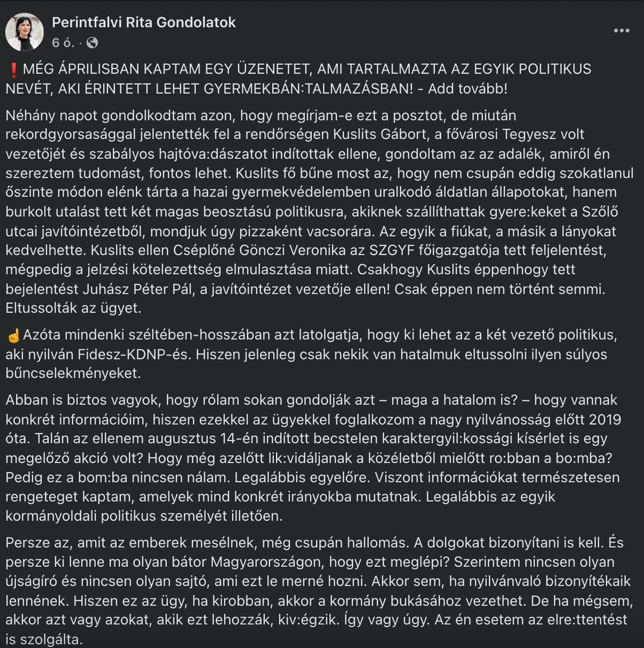Click the globe public audience icon

(x=92, y=42)
